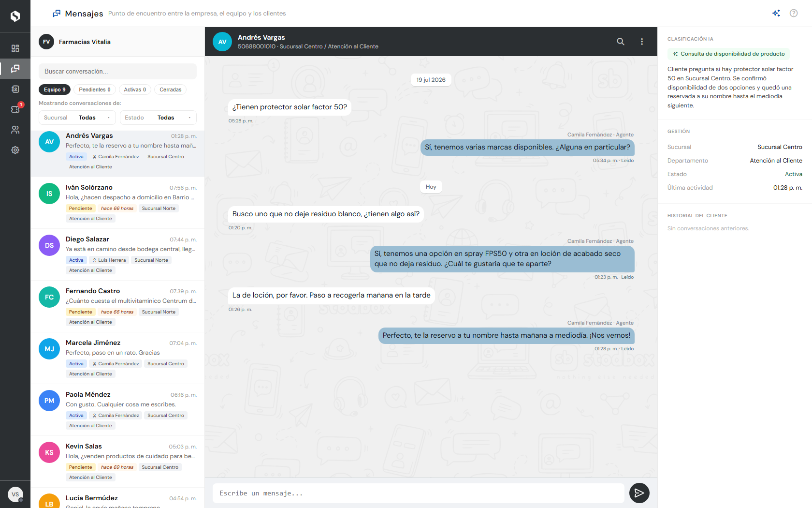Expand the Sucursal Todas dropdown

[77, 118]
